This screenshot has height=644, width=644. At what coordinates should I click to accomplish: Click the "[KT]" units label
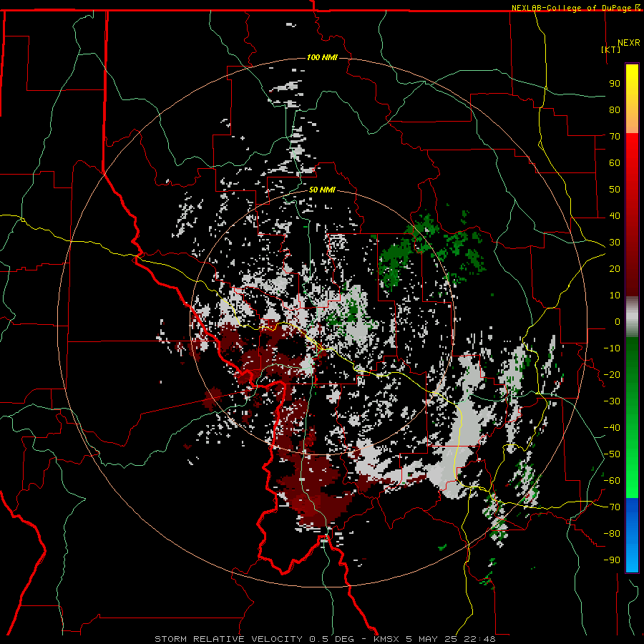[x=611, y=49]
